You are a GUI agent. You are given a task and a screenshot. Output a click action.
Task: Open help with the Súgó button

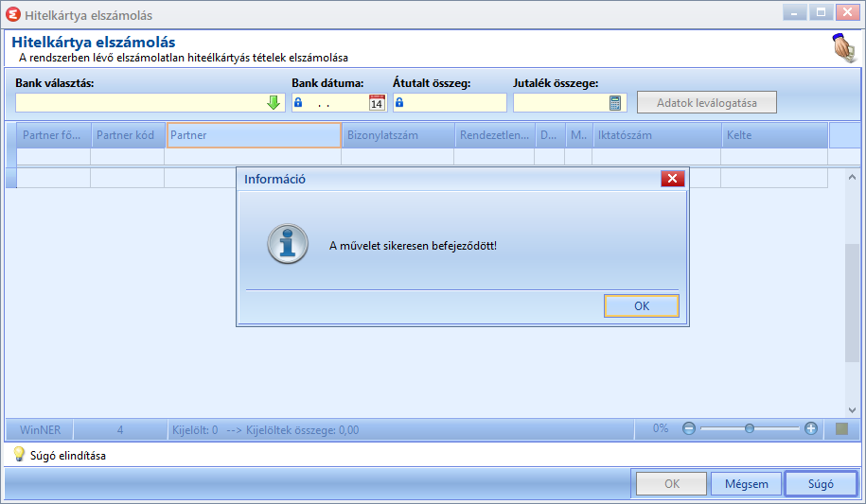pyautogui.click(x=821, y=484)
